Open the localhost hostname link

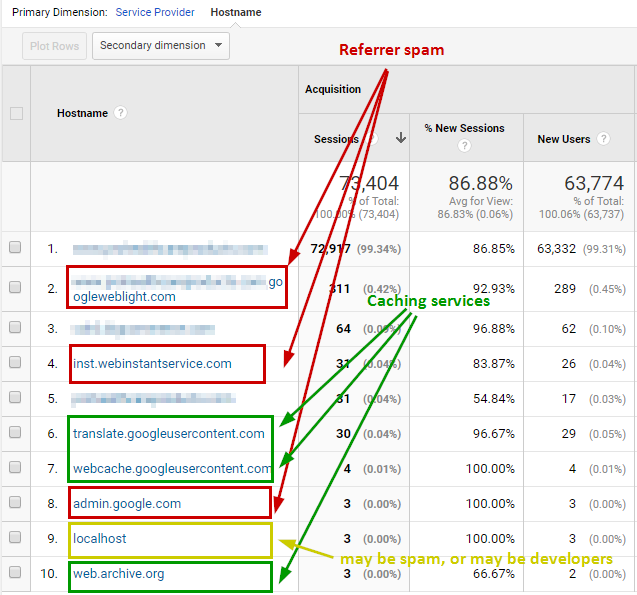pos(100,539)
